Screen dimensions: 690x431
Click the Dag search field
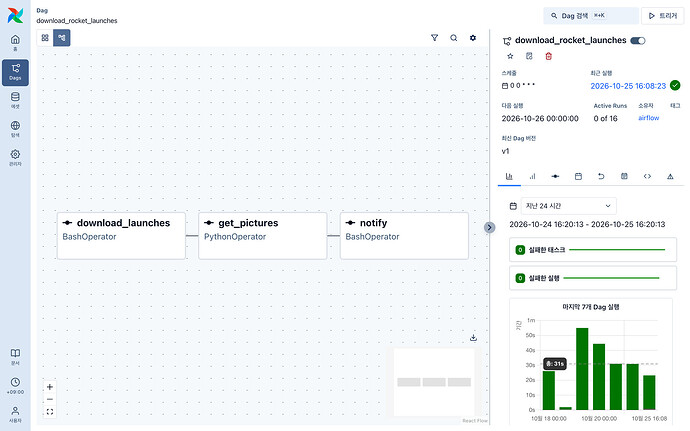[x=591, y=15]
